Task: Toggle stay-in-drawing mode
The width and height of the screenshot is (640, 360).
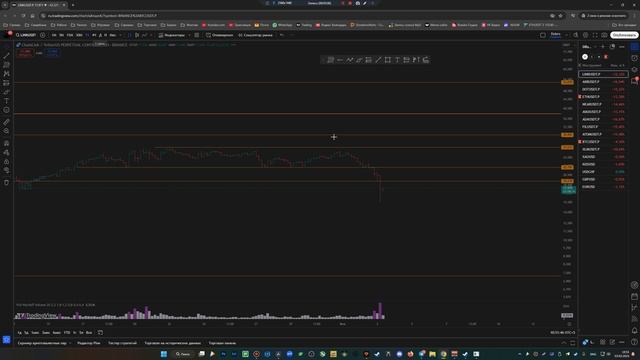Action: (7, 152)
